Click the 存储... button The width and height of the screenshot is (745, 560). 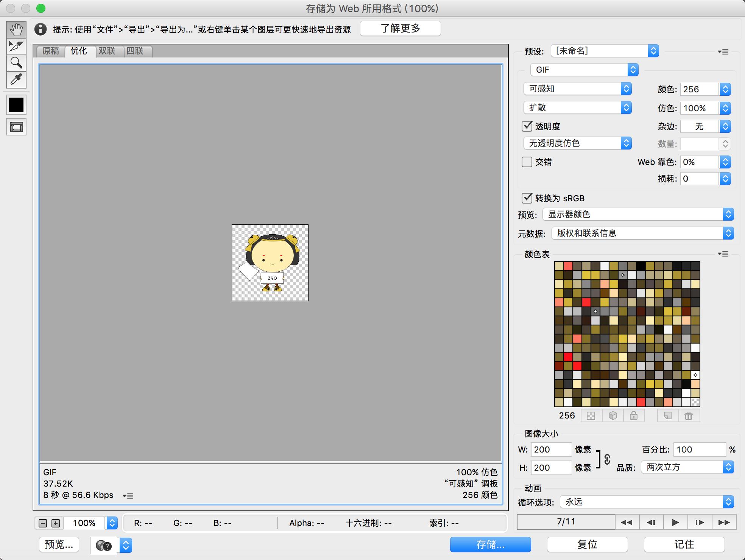pyautogui.click(x=490, y=544)
